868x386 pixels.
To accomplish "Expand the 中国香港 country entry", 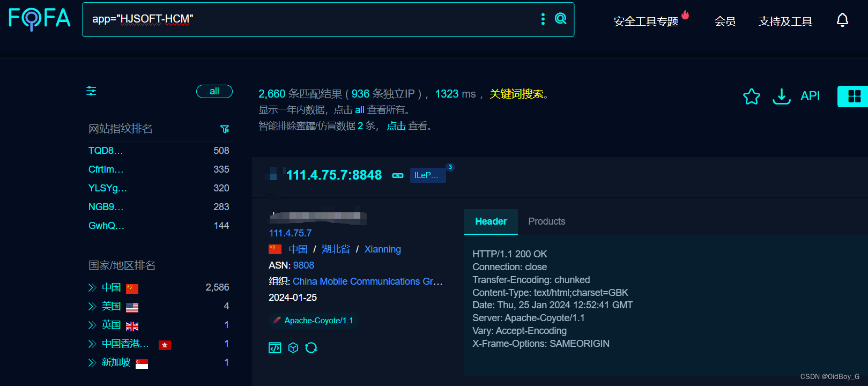I will [x=92, y=344].
